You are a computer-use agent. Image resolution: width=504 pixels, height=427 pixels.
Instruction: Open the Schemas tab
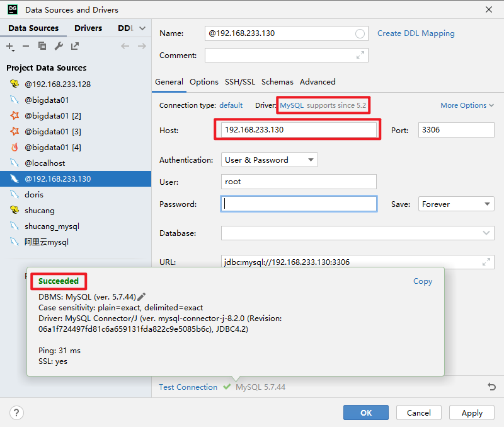click(277, 82)
